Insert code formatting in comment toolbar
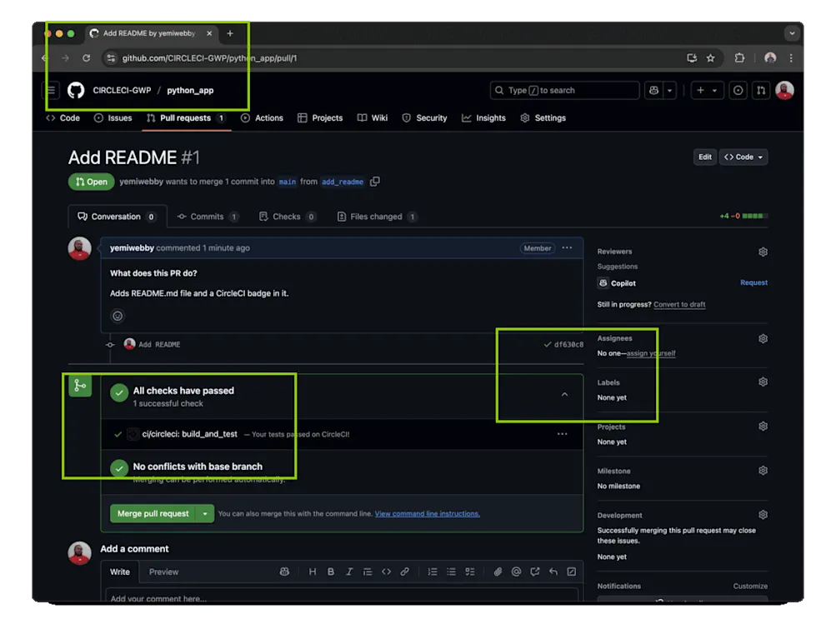Screen dimensions: 836x644 [x=386, y=572]
